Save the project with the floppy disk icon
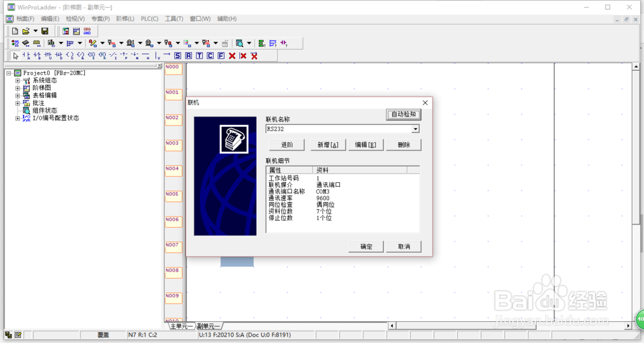Viewport: 644px width, 343px height. point(45,31)
